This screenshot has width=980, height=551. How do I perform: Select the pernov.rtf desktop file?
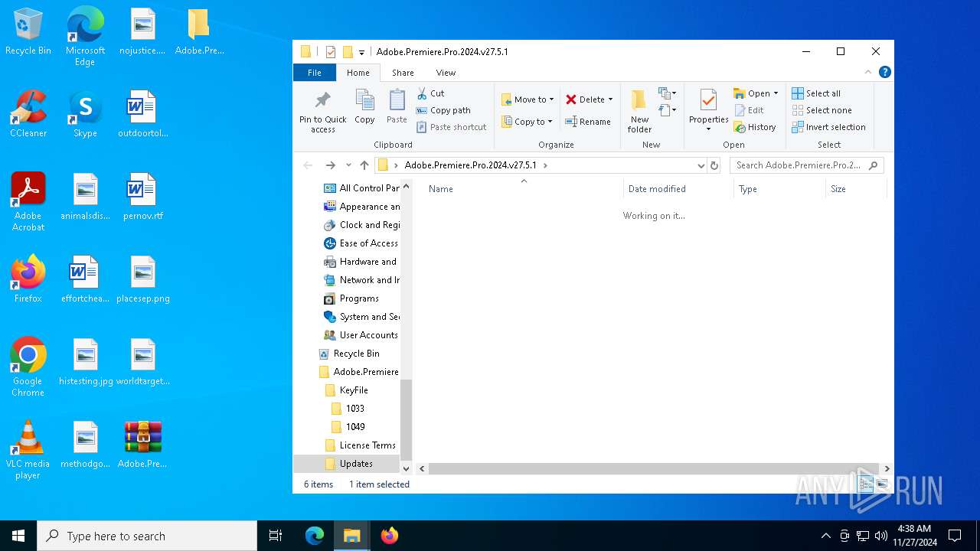click(143, 197)
